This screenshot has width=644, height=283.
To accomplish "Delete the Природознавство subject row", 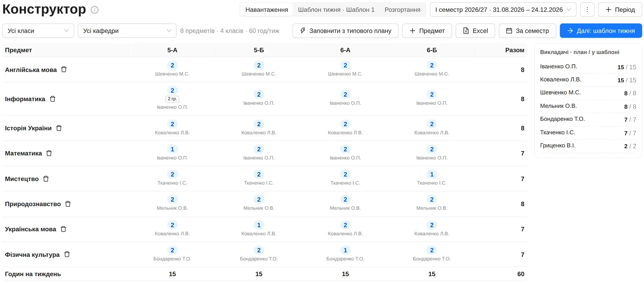I will (x=68, y=204).
